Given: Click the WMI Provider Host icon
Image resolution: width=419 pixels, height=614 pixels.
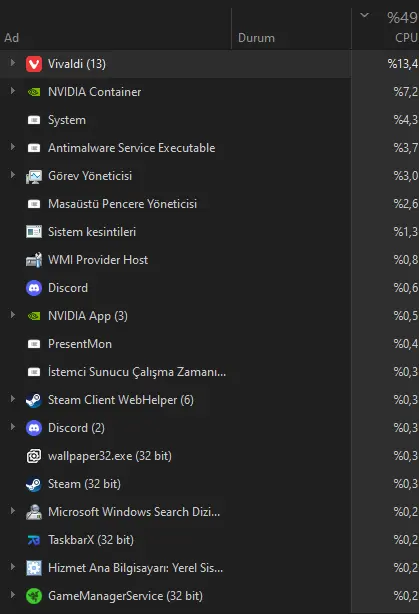Looking at the screenshot, I should coord(34,260).
